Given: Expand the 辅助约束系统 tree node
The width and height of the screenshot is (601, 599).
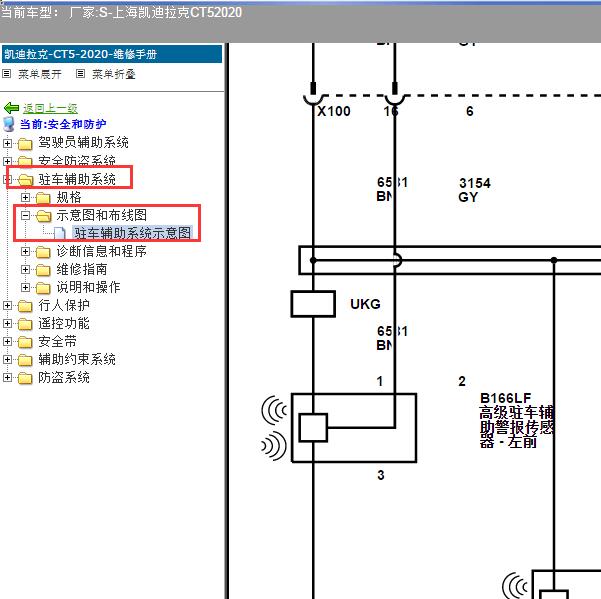Looking at the screenshot, I should pyautogui.click(x=7, y=359).
